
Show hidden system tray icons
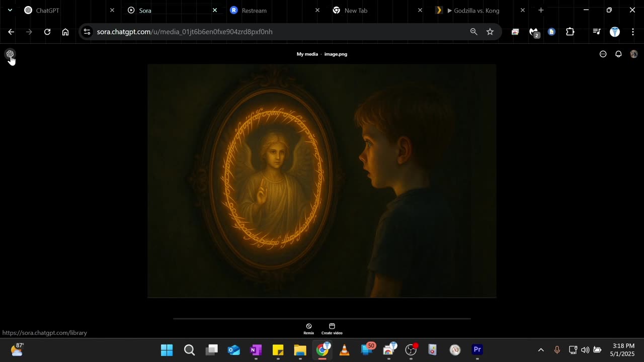pyautogui.click(x=541, y=350)
